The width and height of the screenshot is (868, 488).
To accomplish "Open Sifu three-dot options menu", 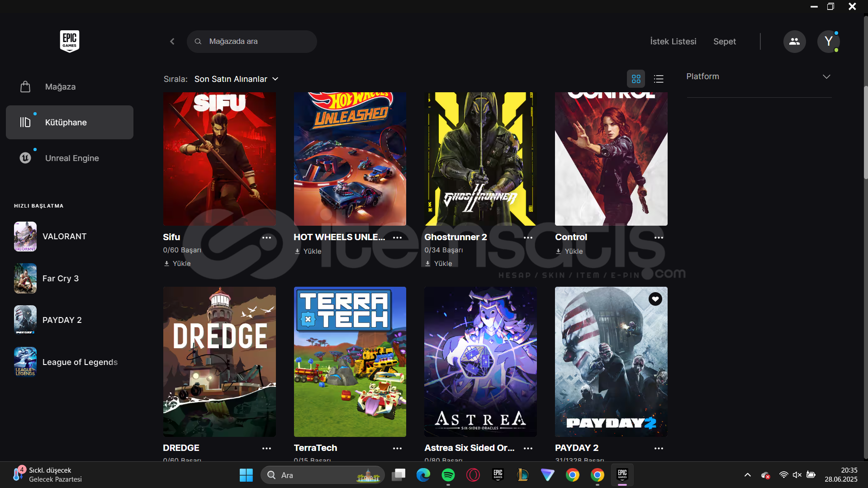I will coord(266,237).
